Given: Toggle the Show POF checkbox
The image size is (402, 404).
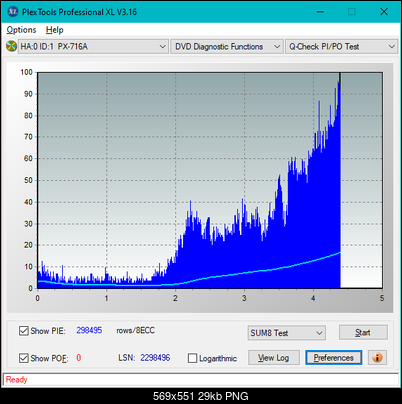Looking at the screenshot, I should pyautogui.click(x=24, y=358).
